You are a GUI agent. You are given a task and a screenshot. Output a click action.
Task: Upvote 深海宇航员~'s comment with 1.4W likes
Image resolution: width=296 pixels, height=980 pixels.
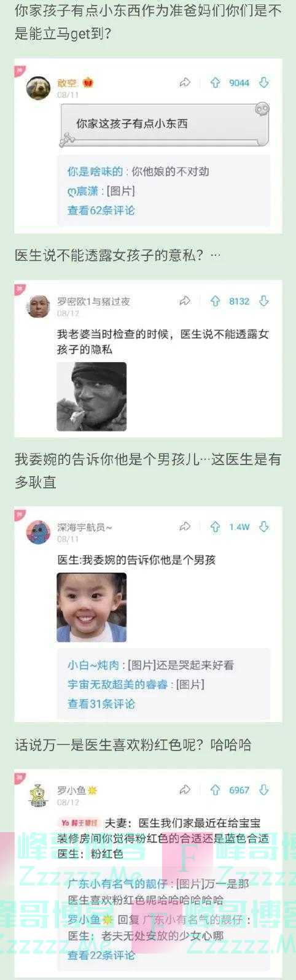215,527
